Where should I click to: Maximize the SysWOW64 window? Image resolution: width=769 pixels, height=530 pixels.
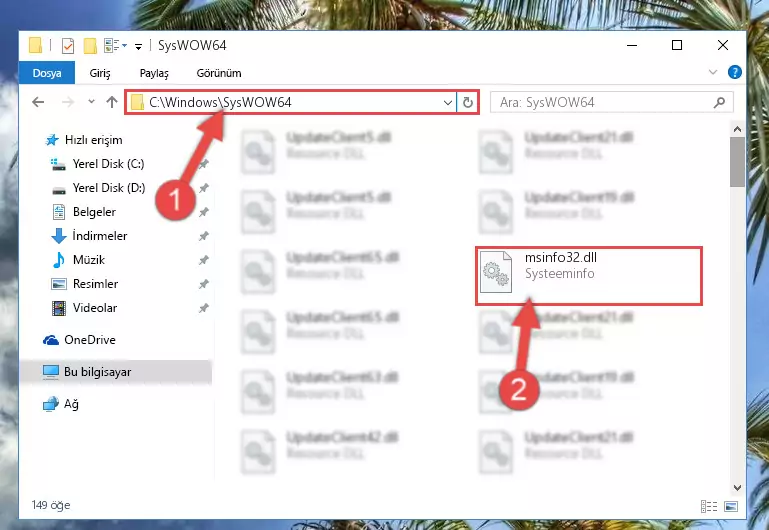[677, 45]
